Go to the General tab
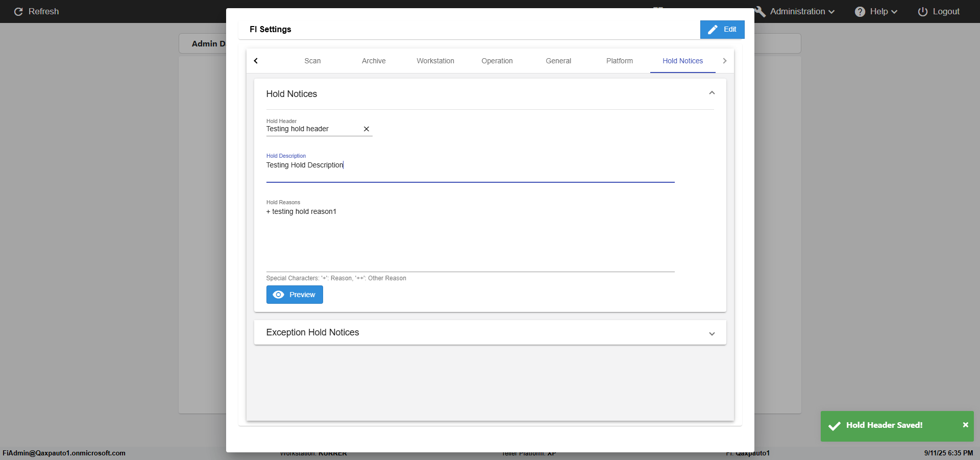Screen dimensions: 980x460 pyautogui.click(x=558, y=61)
